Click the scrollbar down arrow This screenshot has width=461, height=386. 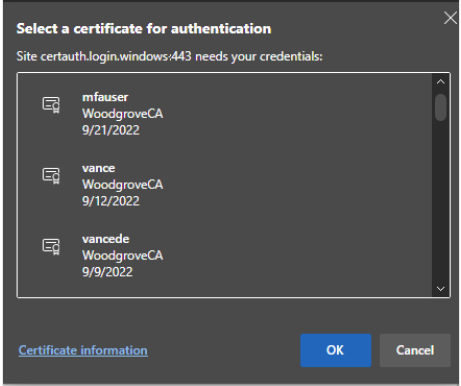(x=441, y=289)
